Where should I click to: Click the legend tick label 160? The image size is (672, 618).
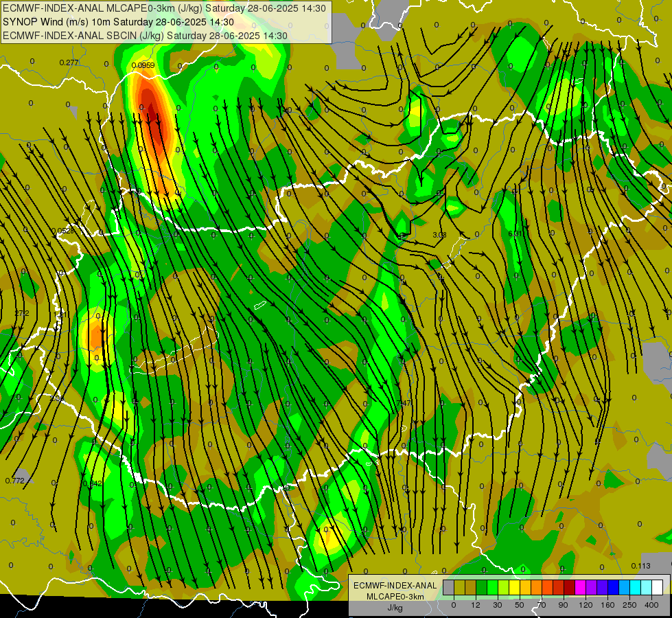607,605
